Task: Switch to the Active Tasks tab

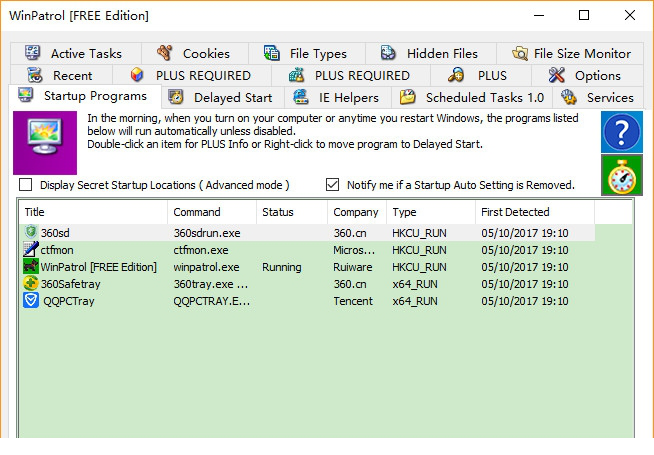Action: click(x=76, y=53)
